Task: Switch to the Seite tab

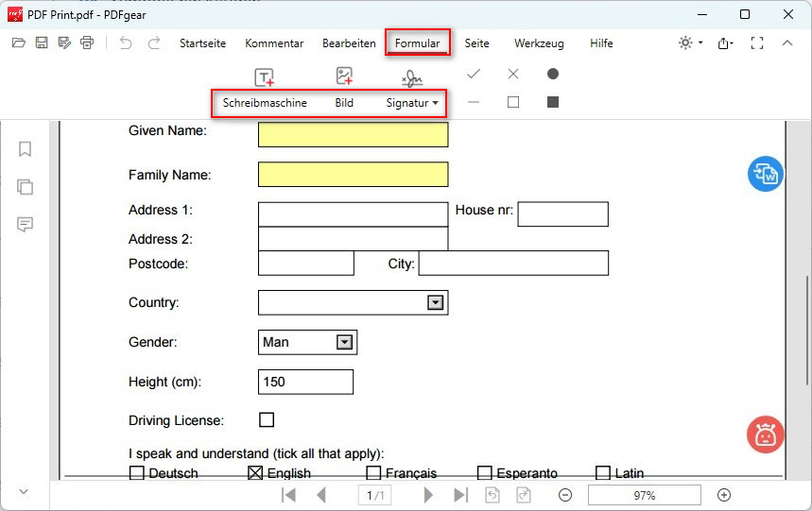Action: (x=477, y=43)
